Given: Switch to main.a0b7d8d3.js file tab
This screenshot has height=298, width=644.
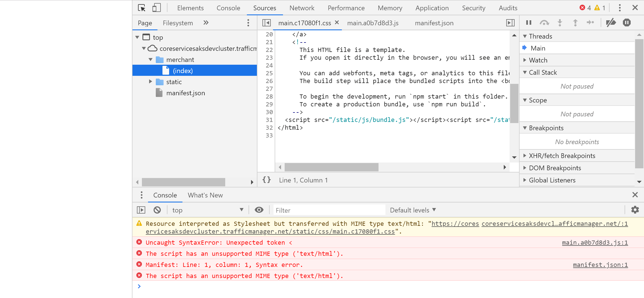Looking at the screenshot, I should [373, 23].
